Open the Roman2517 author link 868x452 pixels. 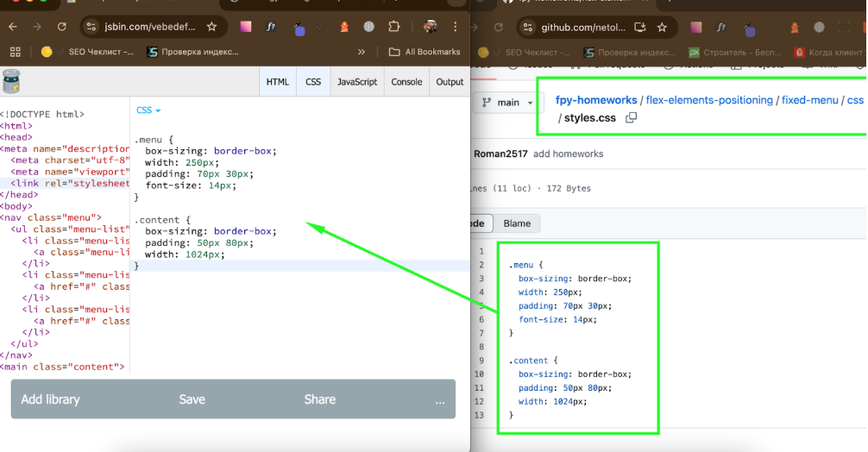(x=500, y=154)
